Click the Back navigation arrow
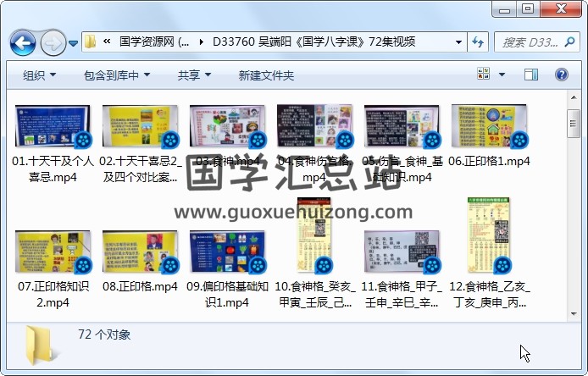Screen dimensions: 588x376 tap(23, 42)
